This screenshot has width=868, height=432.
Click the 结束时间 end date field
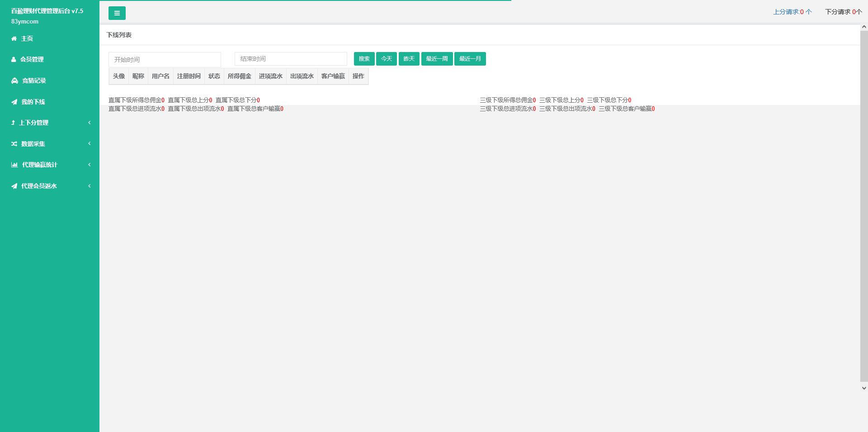point(291,59)
